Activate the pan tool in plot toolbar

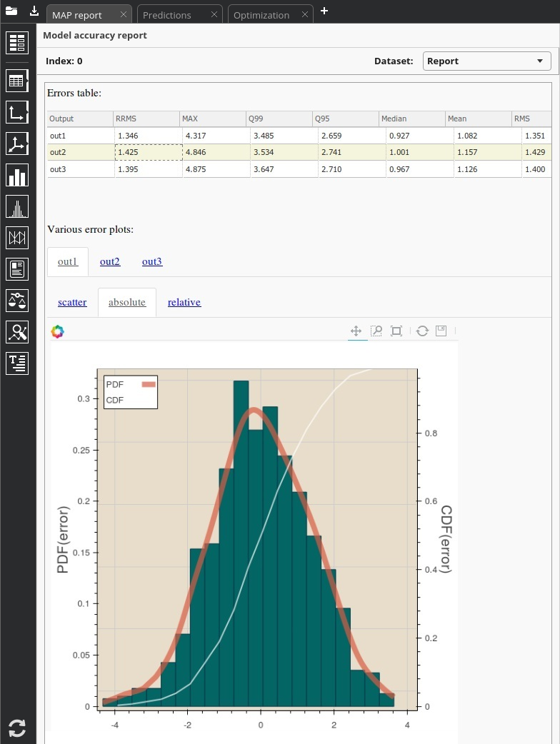pos(356,331)
